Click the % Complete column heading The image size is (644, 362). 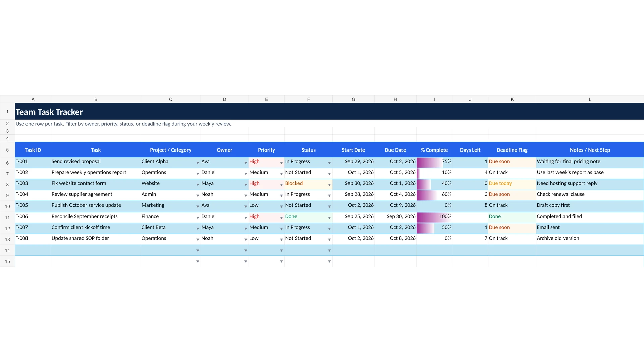coord(434,150)
